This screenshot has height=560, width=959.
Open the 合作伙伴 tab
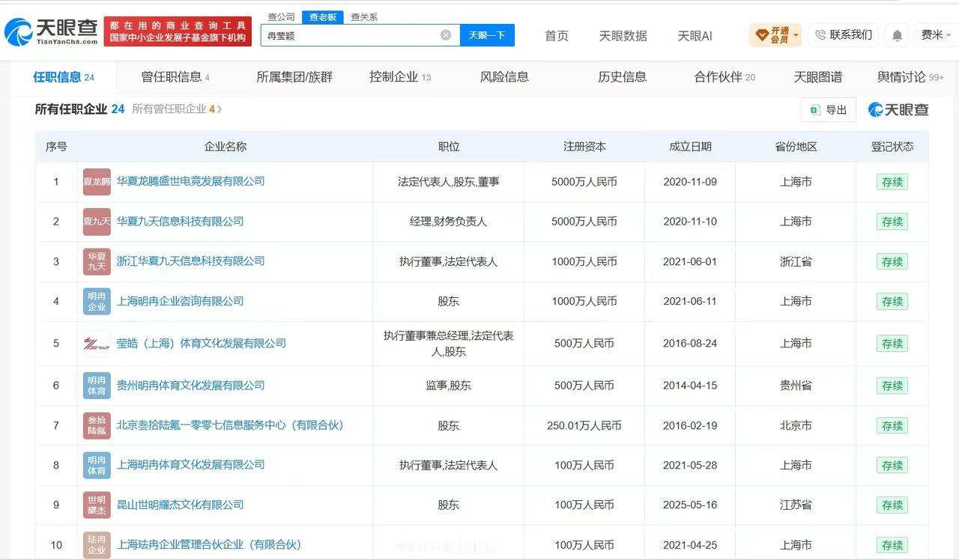click(724, 77)
